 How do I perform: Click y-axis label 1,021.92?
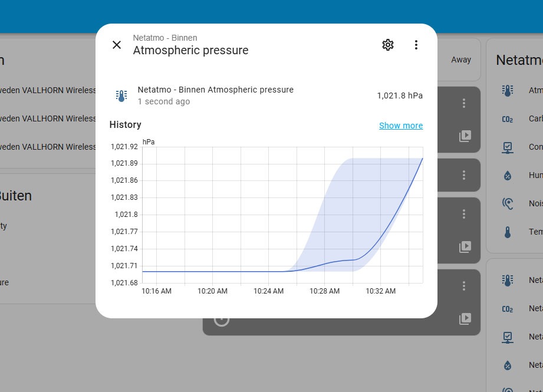tap(124, 146)
